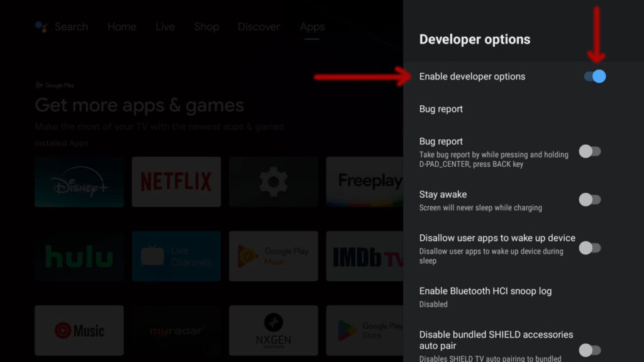
Task: Launch the Live Channels app
Action: (176, 256)
